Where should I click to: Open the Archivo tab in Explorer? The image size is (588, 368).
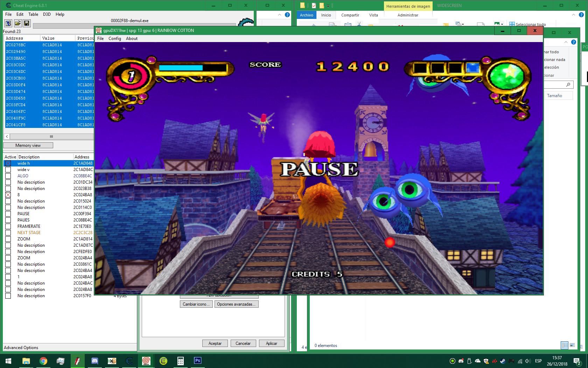(x=307, y=15)
